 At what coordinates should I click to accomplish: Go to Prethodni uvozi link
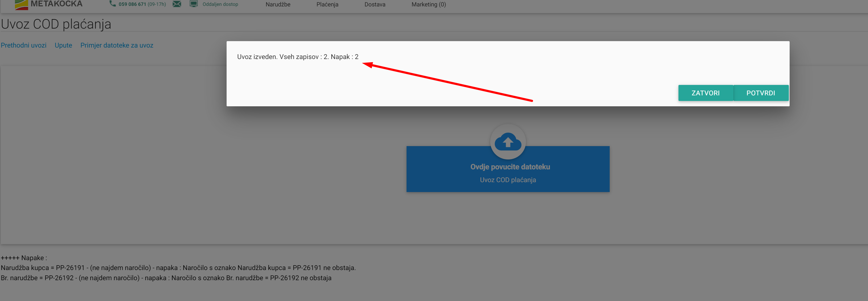(x=23, y=45)
